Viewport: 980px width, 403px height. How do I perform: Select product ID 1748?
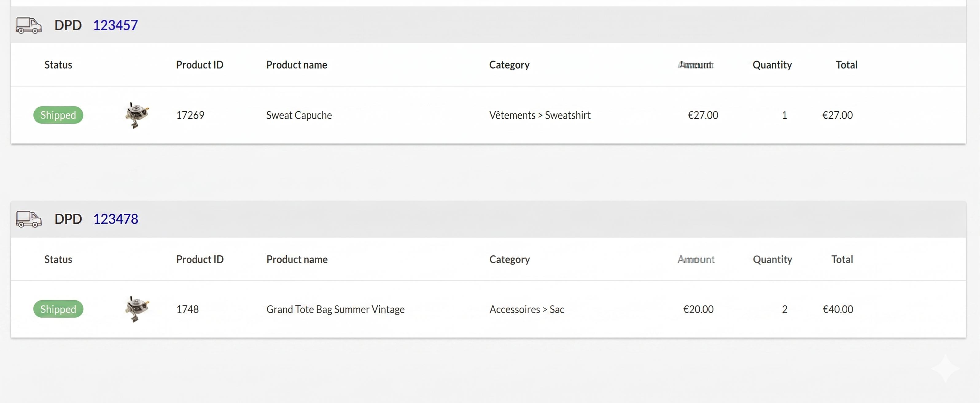coord(188,309)
